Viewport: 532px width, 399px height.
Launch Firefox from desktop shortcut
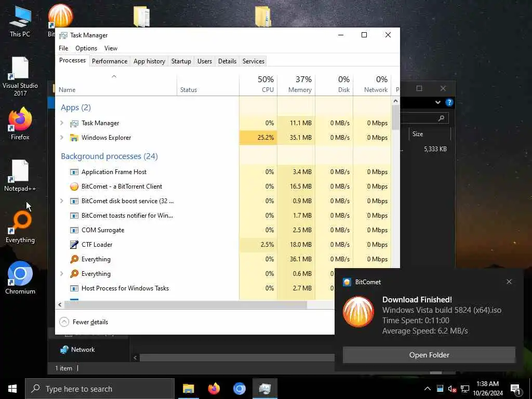click(20, 124)
